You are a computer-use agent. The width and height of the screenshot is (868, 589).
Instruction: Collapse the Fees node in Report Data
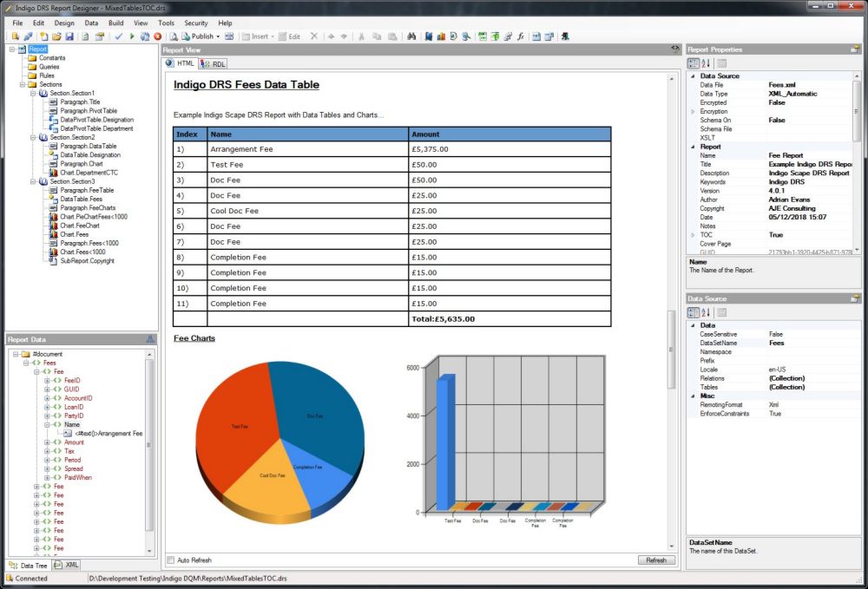point(26,363)
